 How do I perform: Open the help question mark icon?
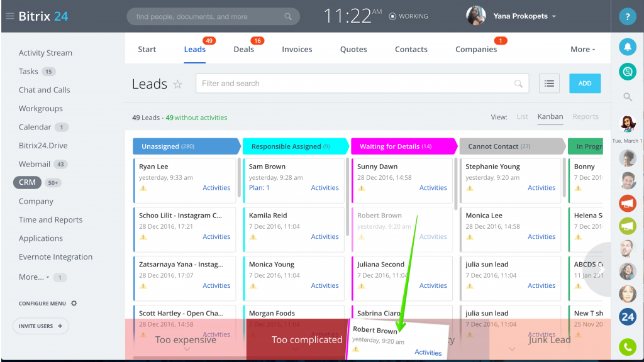627,16
